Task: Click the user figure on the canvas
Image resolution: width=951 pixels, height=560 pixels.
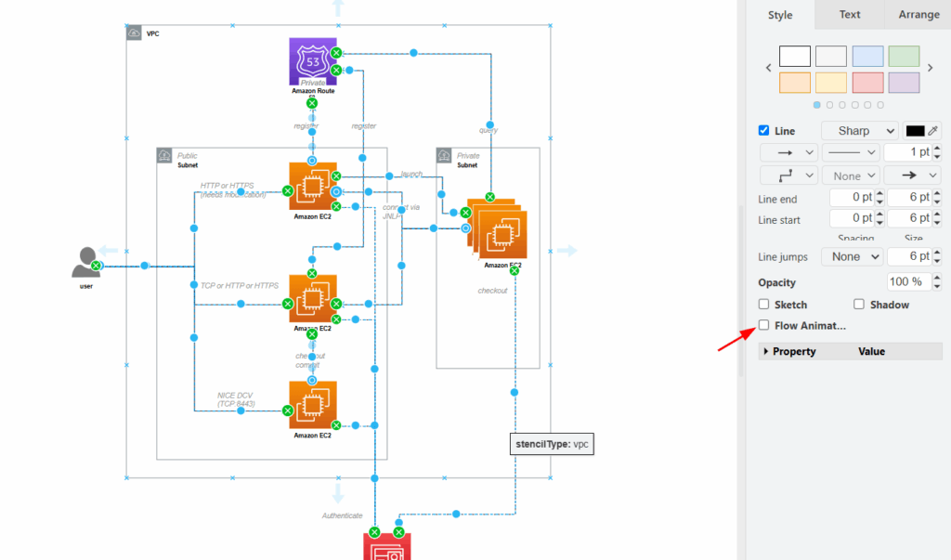Action: 85,265
